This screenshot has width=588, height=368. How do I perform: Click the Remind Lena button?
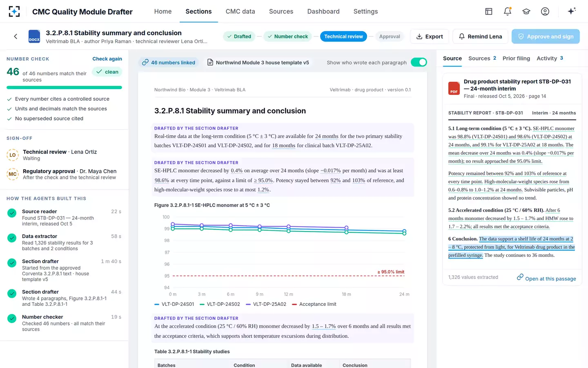point(480,36)
